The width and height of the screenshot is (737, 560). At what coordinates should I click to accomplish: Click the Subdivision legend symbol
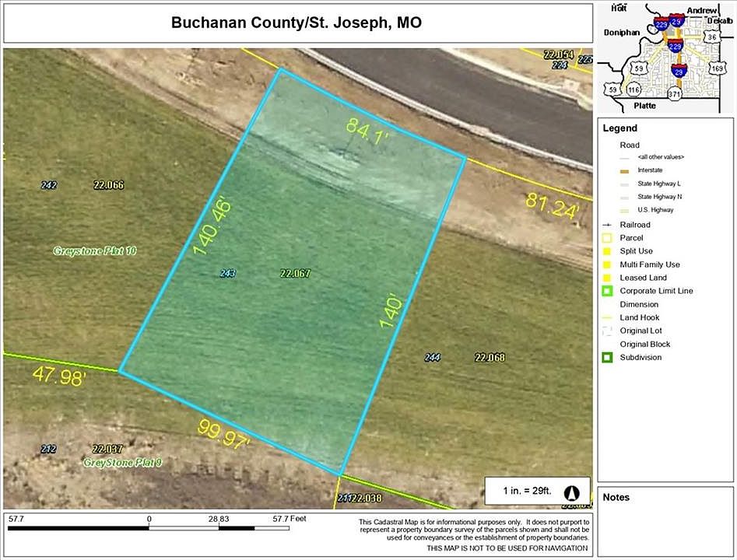[x=607, y=358]
